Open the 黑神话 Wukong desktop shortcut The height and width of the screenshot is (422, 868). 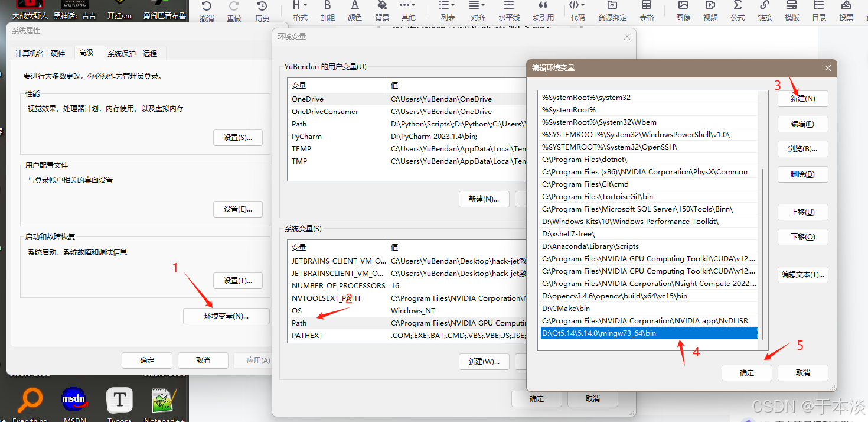click(x=74, y=10)
